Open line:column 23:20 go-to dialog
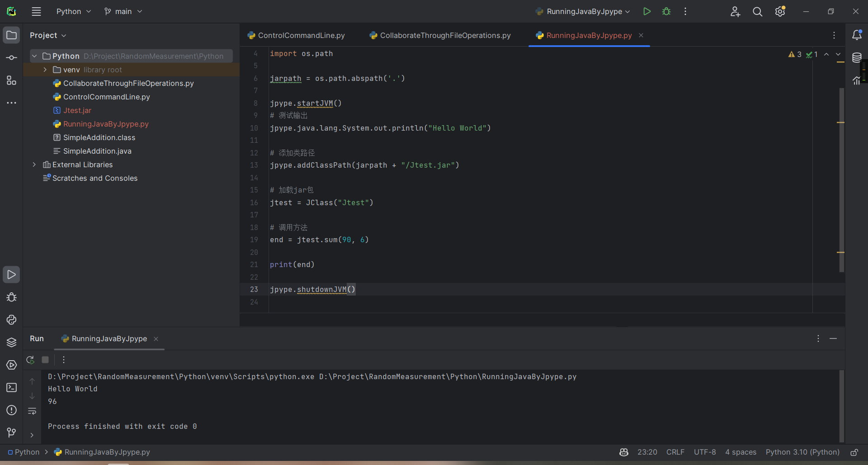The image size is (868, 465). point(647,452)
